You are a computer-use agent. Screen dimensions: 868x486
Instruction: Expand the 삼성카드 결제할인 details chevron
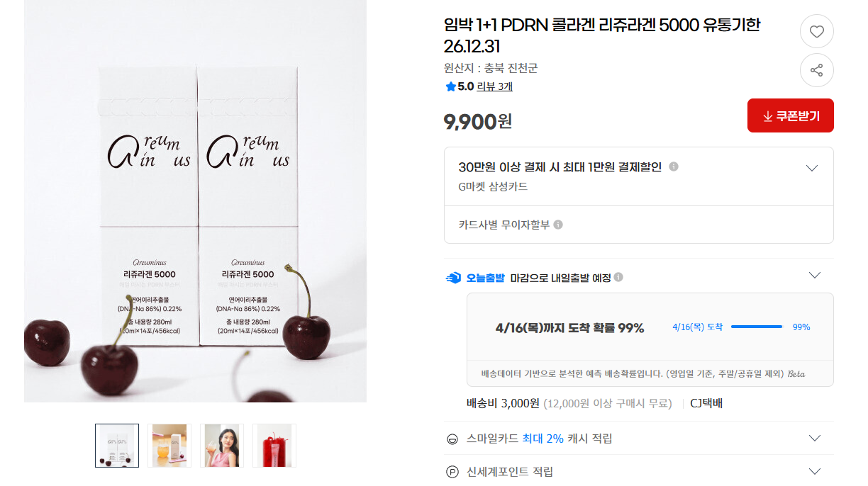coord(812,168)
